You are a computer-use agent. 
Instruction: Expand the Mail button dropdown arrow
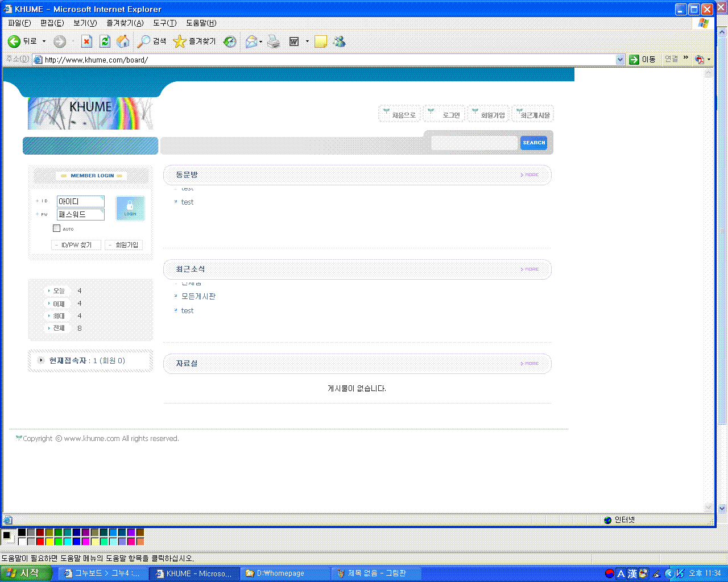(261, 41)
